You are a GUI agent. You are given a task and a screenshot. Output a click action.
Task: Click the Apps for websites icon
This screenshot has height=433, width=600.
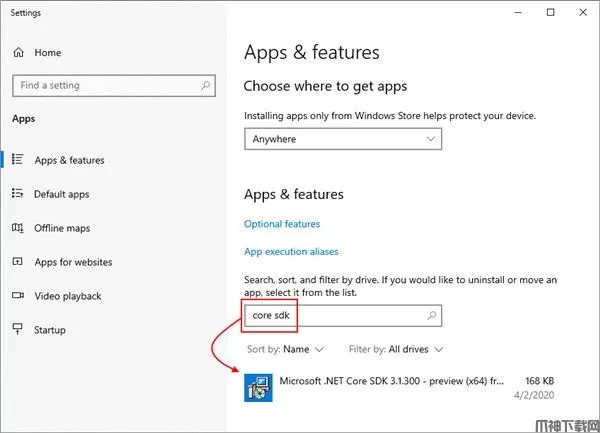click(18, 262)
